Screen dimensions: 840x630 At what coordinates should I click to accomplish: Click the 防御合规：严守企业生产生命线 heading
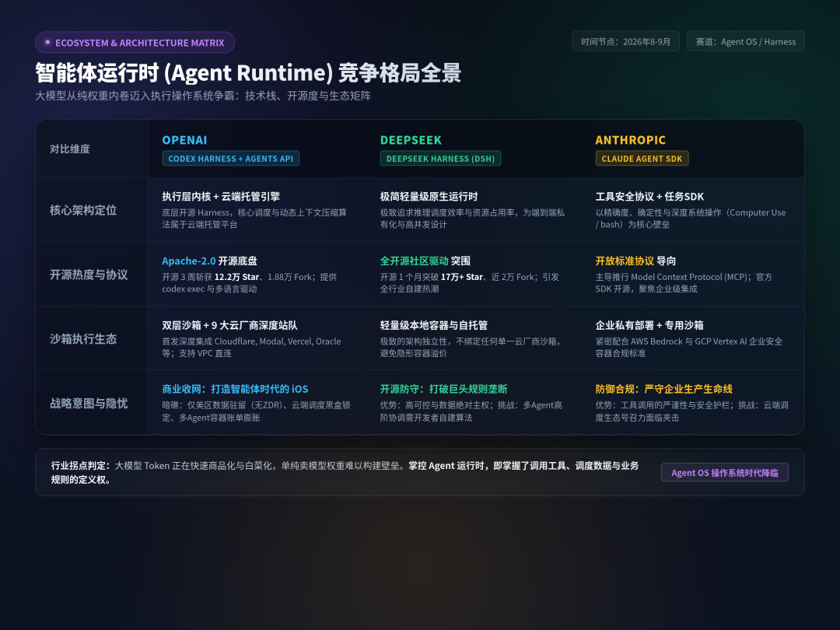coord(663,389)
